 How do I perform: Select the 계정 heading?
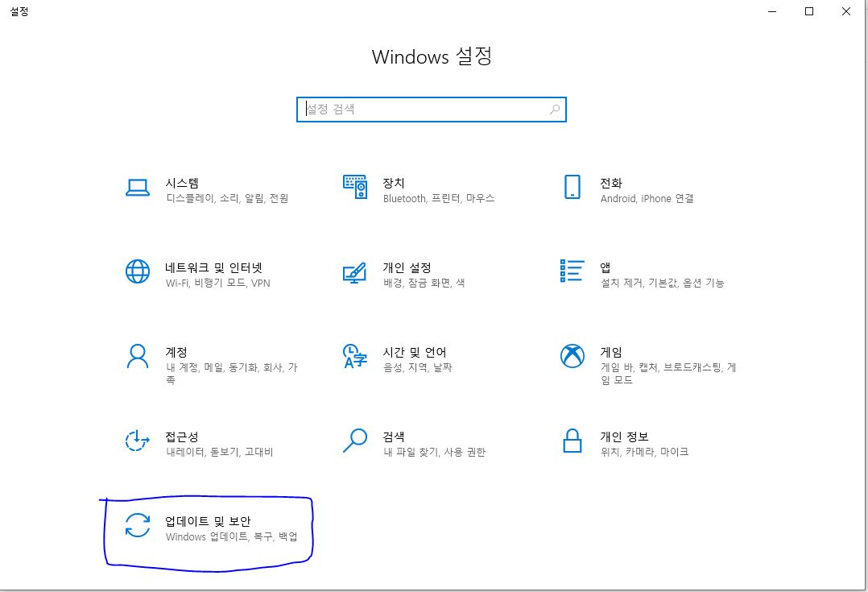pos(176,352)
